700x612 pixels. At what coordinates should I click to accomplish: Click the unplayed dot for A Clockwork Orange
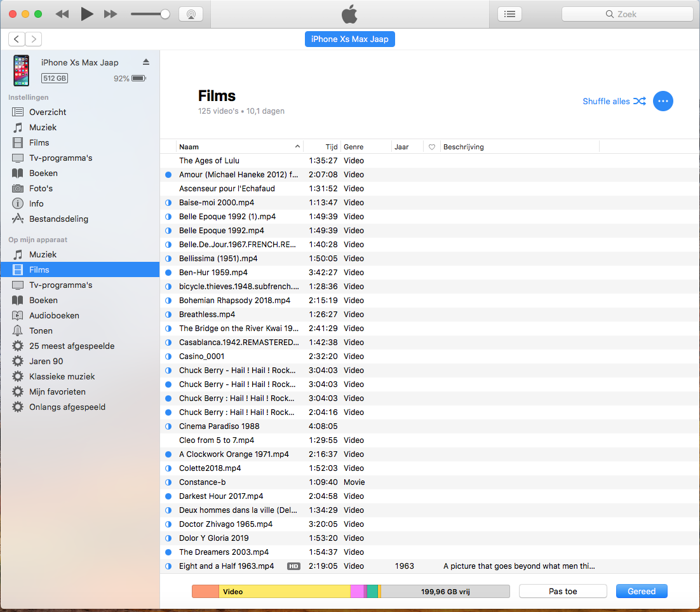click(x=168, y=454)
